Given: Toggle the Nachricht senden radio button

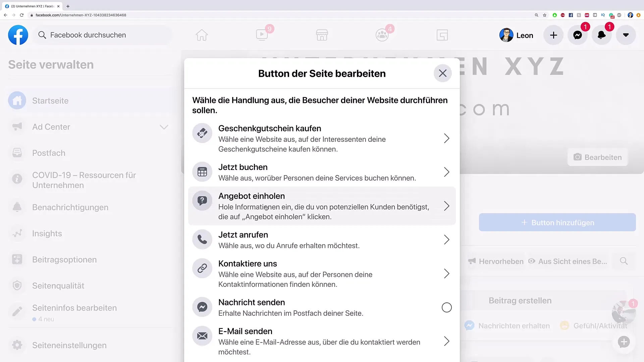Looking at the screenshot, I should [446, 307].
